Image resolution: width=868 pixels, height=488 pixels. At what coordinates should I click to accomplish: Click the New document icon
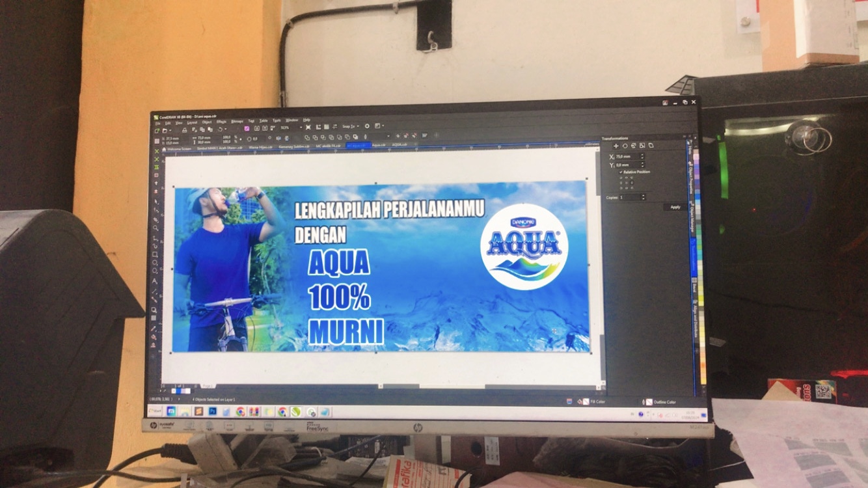[x=157, y=130]
